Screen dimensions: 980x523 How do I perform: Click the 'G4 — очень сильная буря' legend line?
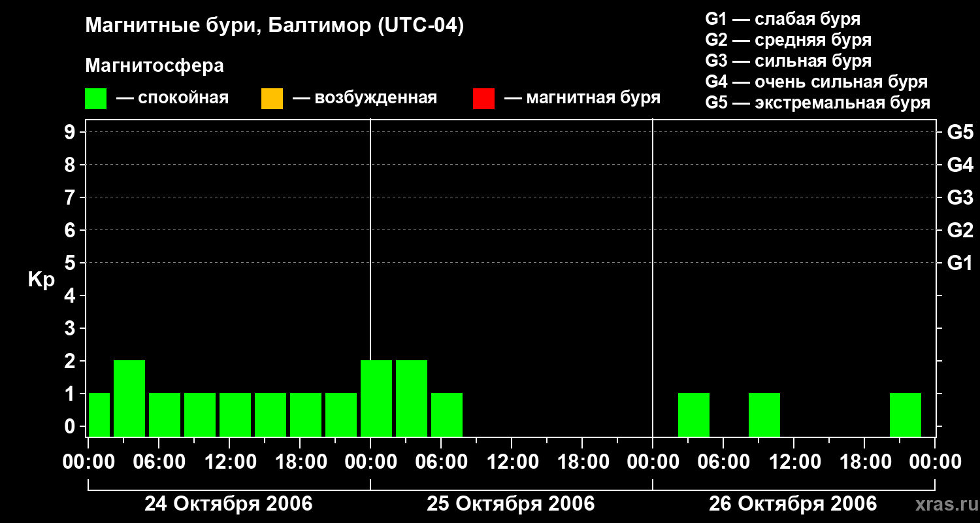pyautogui.click(x=817, y=82)
